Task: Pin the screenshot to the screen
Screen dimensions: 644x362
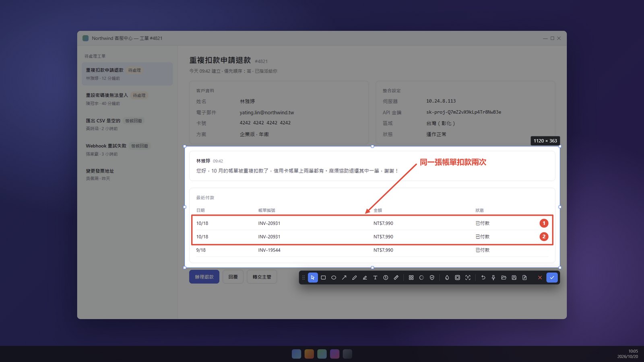Action: click(x=493, y=278)
